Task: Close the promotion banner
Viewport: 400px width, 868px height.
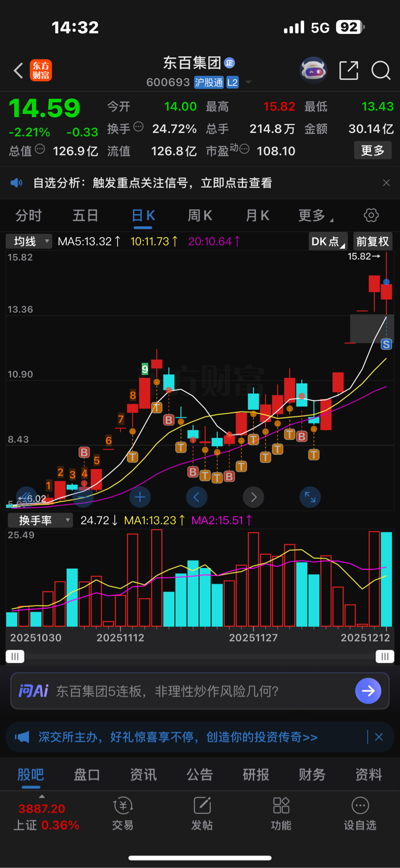Action: pyautogui.click(x=379, y=737)
